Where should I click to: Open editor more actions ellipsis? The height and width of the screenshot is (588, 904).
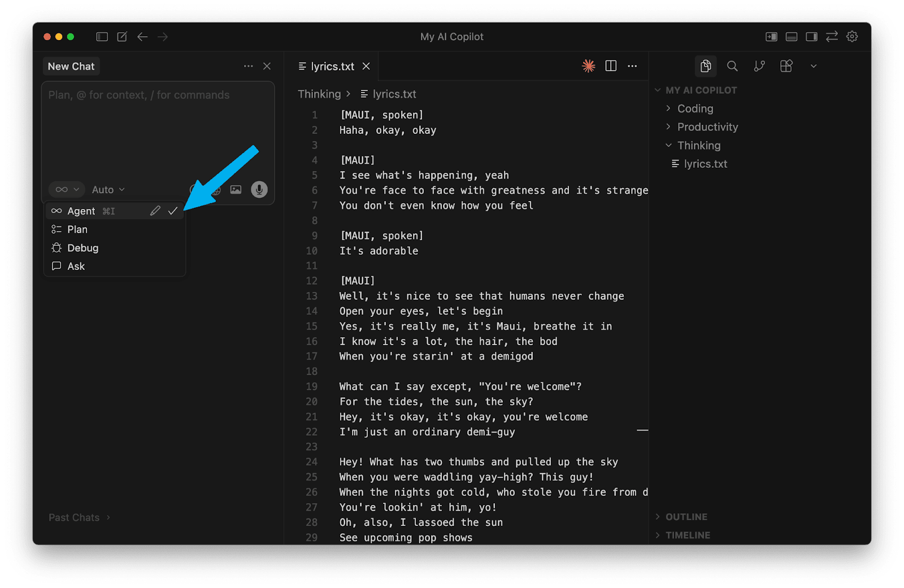632,66
